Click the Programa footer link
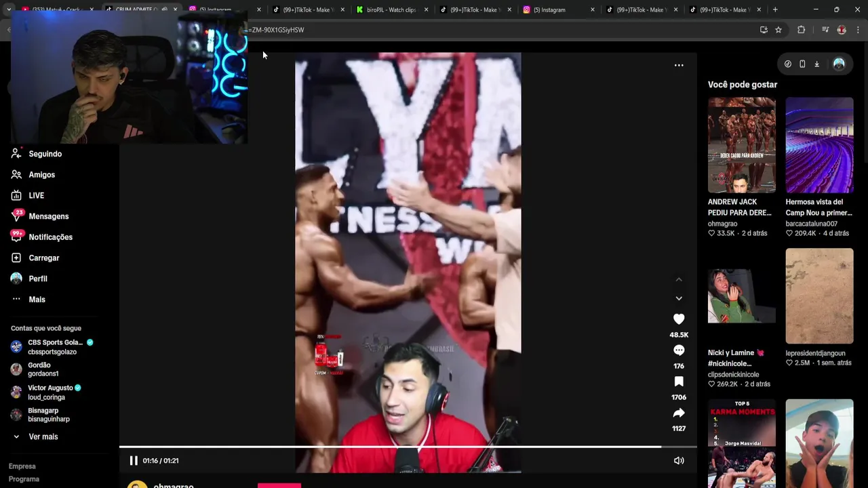Image resolution: width=868 pixels, height=488 pixels. (24, 479)
